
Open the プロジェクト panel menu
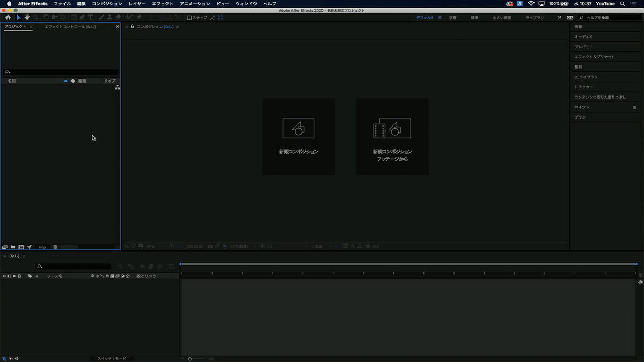point(31,27)
